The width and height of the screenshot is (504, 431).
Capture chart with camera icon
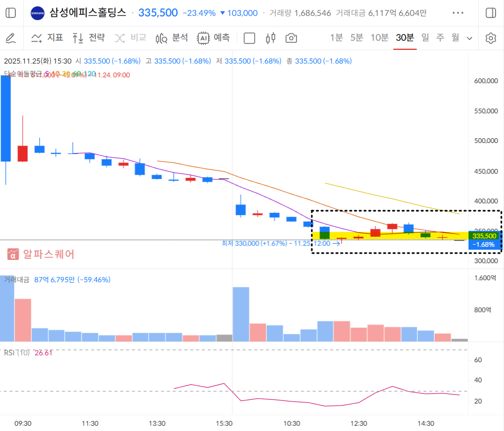[291, 38]
